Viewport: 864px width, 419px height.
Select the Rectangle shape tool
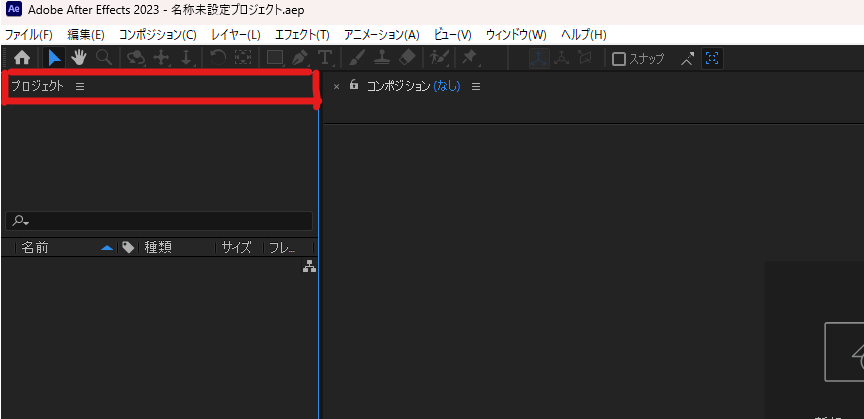[275, 58]
